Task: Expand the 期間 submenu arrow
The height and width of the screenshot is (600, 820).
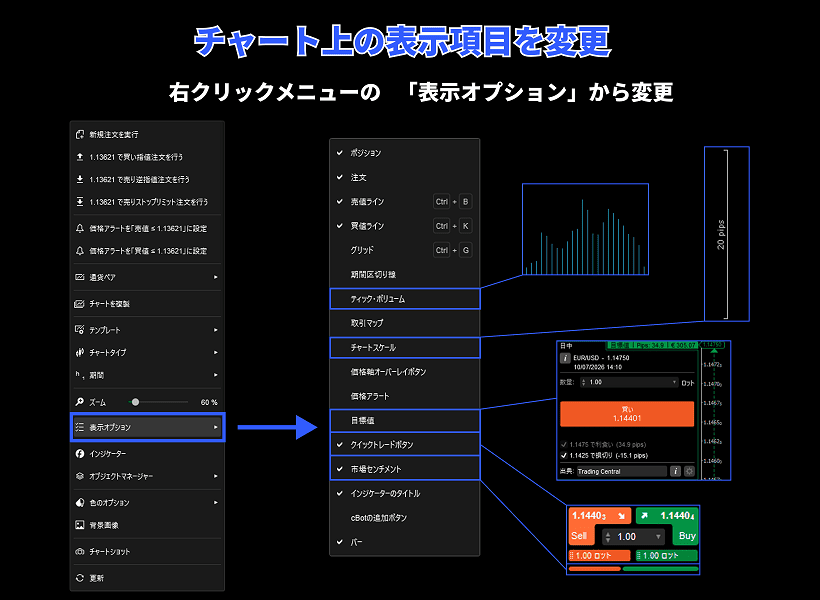Action: [x=215, y=375]
